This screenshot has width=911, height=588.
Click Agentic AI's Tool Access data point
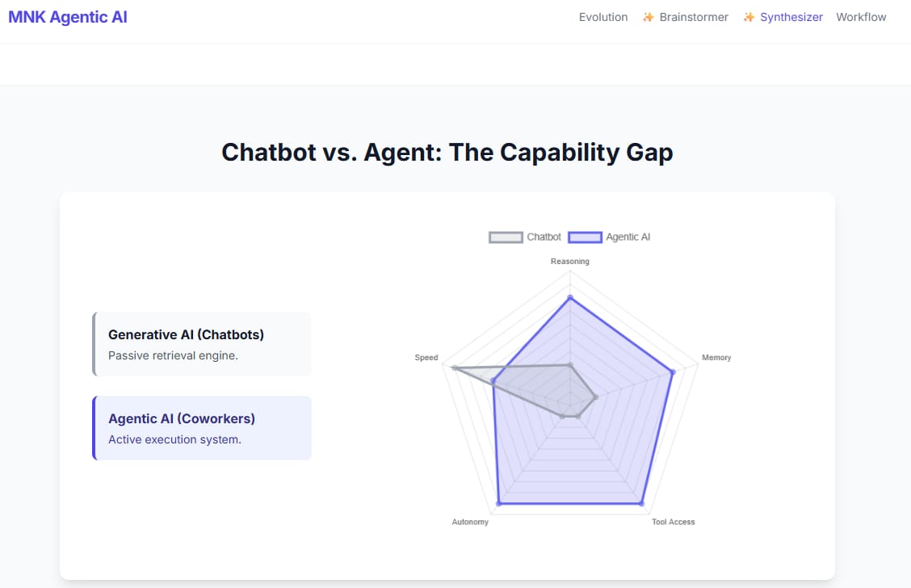(641, 503)
